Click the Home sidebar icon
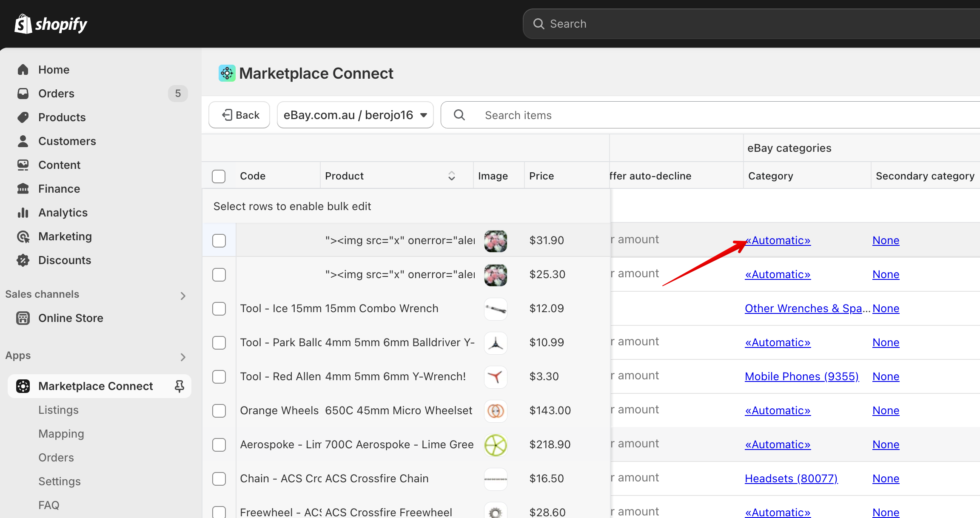Viewport: 980px width, 518px height. [x=23, y=69]
